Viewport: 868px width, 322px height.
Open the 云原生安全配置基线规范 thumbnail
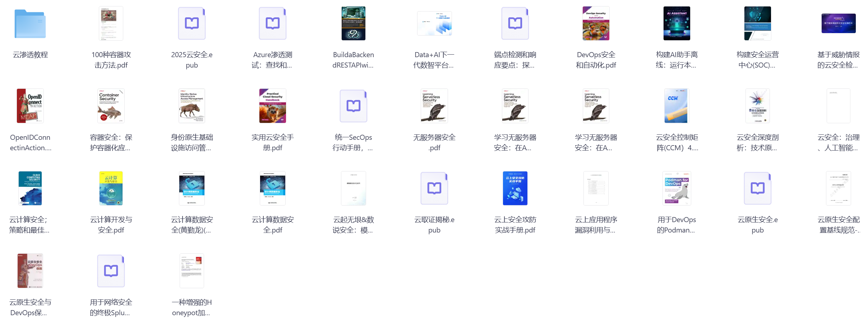coord(839,188)
